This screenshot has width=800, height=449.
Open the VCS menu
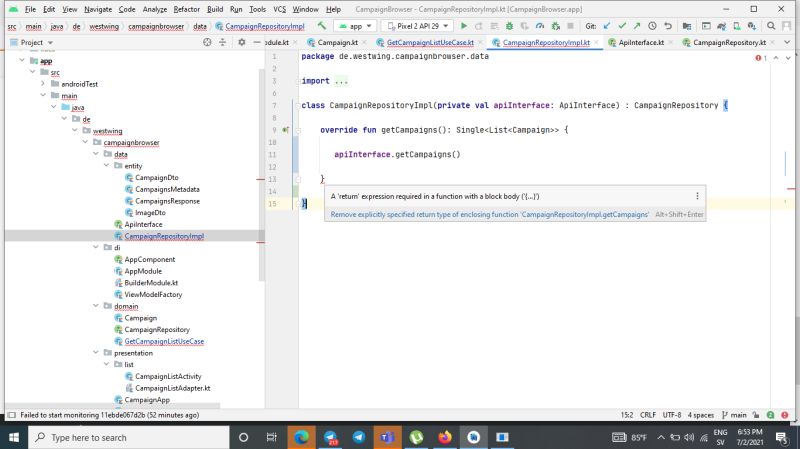[x=279, y=9]
